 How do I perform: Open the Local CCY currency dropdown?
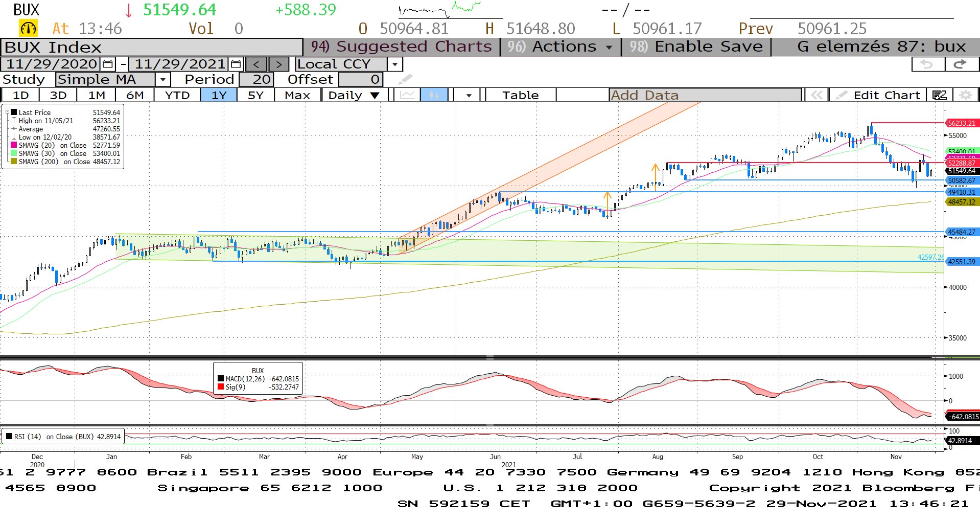(x=394, y=64)
